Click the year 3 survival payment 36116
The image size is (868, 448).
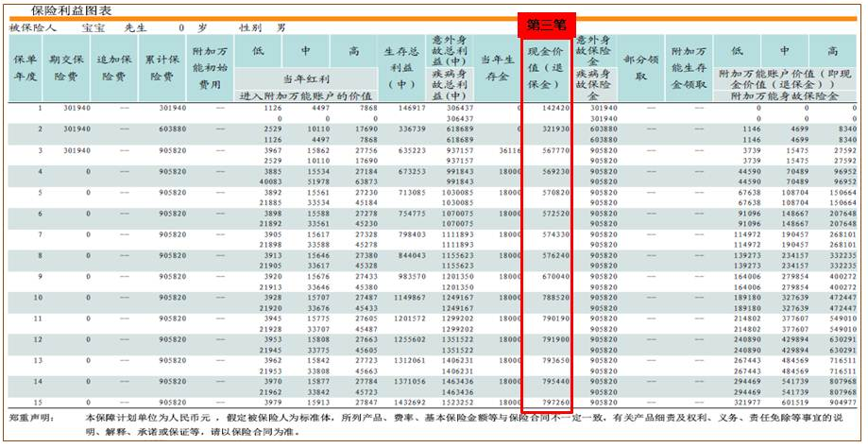point(510,150)
